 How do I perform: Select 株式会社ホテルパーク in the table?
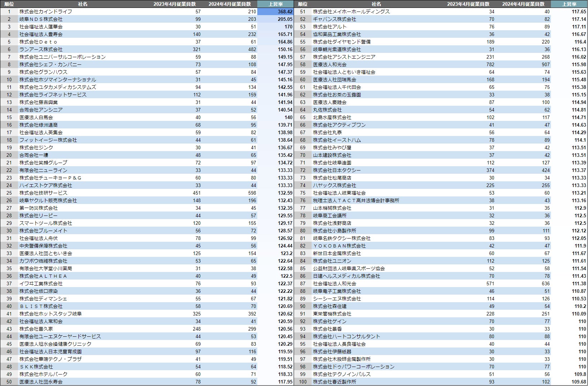click(x=43, y=374)
